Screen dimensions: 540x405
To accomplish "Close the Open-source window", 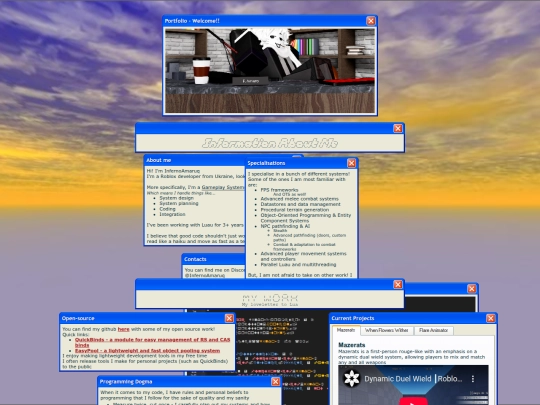I will [229, 318].
